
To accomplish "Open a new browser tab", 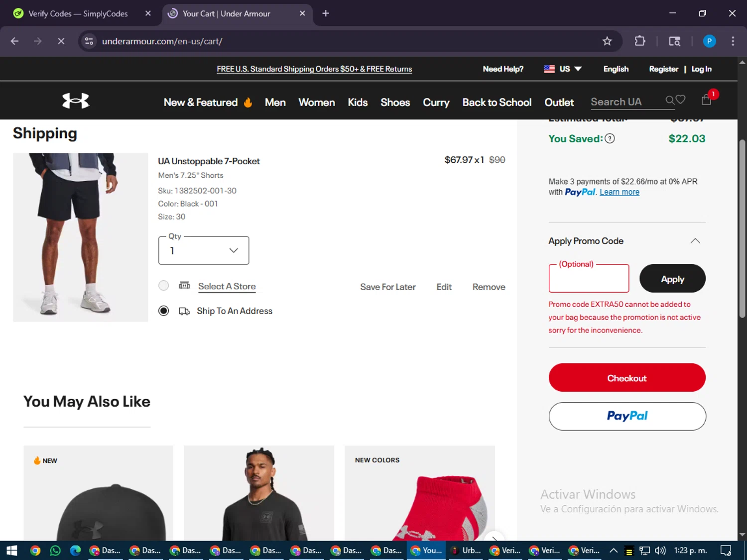I will pyautogui.click(x=326, y=13).
